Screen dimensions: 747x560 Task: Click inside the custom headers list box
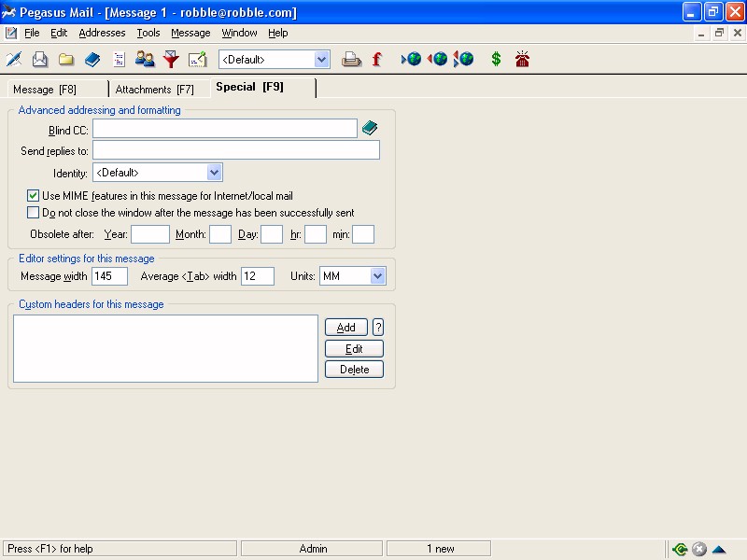(x=166, y=348)
